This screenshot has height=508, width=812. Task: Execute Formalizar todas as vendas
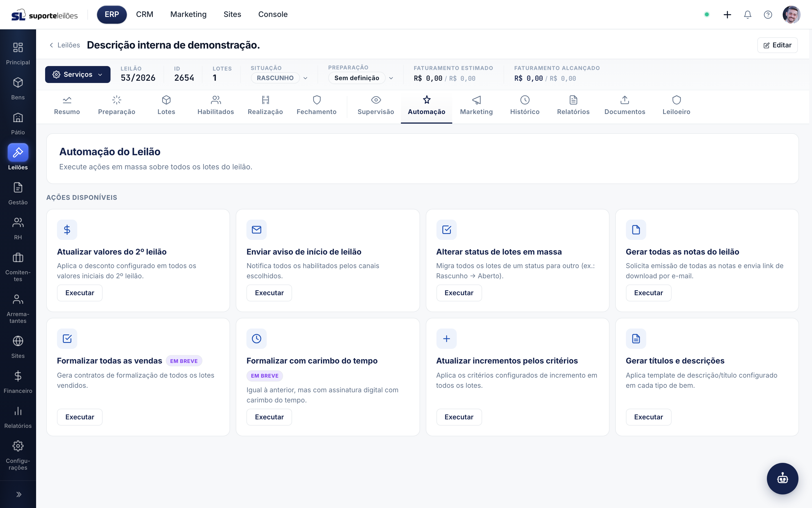(80, 417)
